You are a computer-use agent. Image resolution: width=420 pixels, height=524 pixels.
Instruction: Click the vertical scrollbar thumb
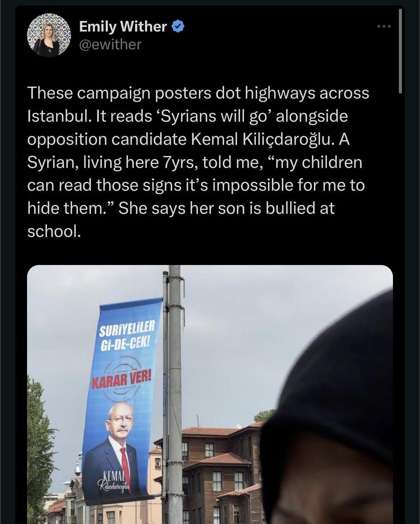point(400,50)
